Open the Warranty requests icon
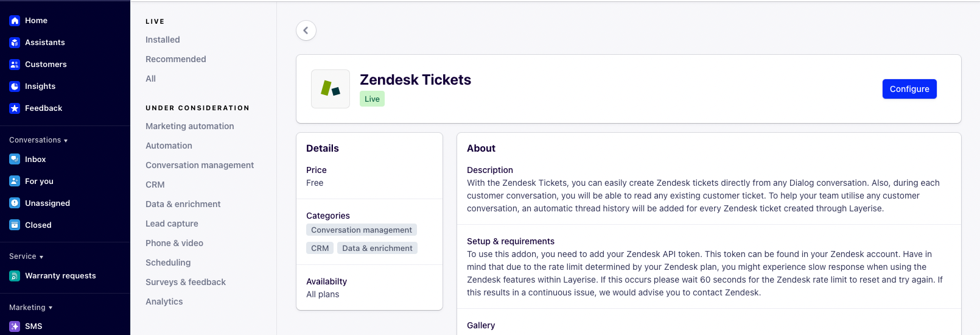Viewport: 980px width, 335px height. click(x=15, y=276)
